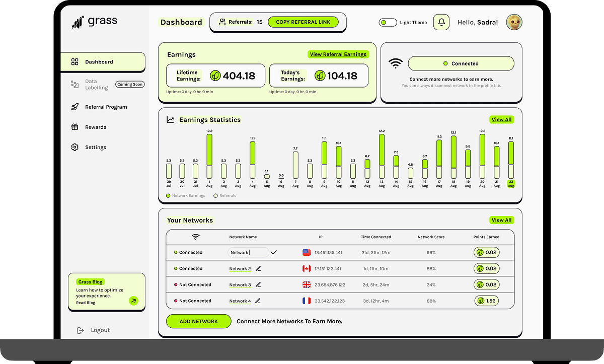Confirm network name with the checkmark

coord(274,252)
